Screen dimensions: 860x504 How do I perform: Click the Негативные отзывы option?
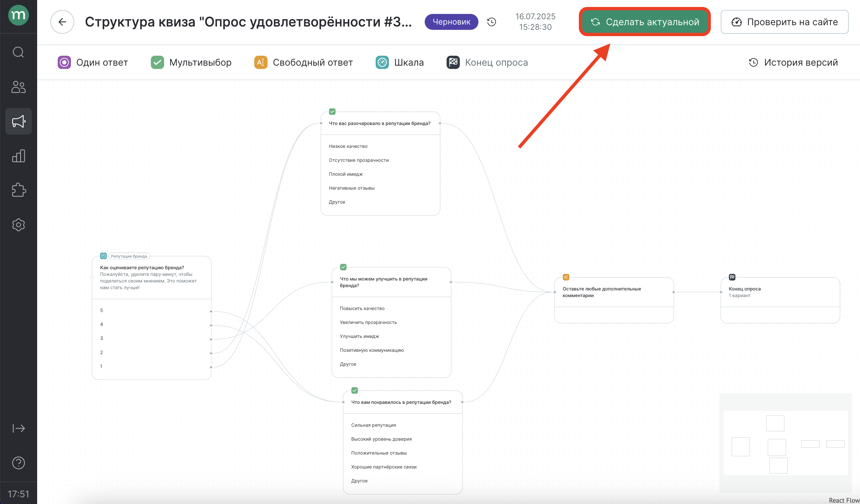point(351,188)
